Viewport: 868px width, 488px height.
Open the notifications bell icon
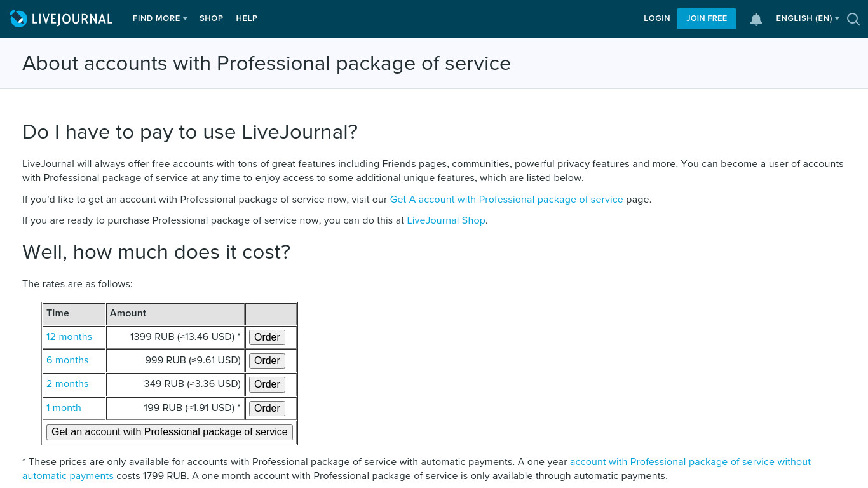[x=756, y=19]
